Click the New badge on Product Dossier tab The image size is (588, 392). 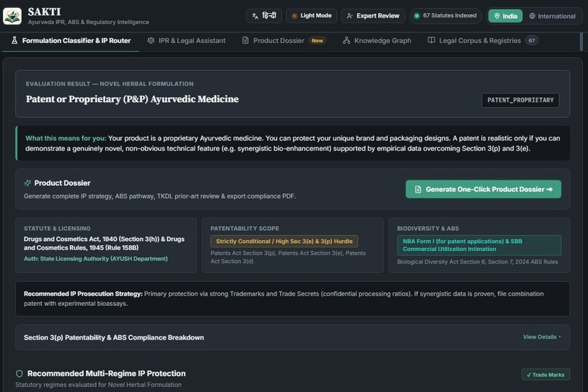317,40
